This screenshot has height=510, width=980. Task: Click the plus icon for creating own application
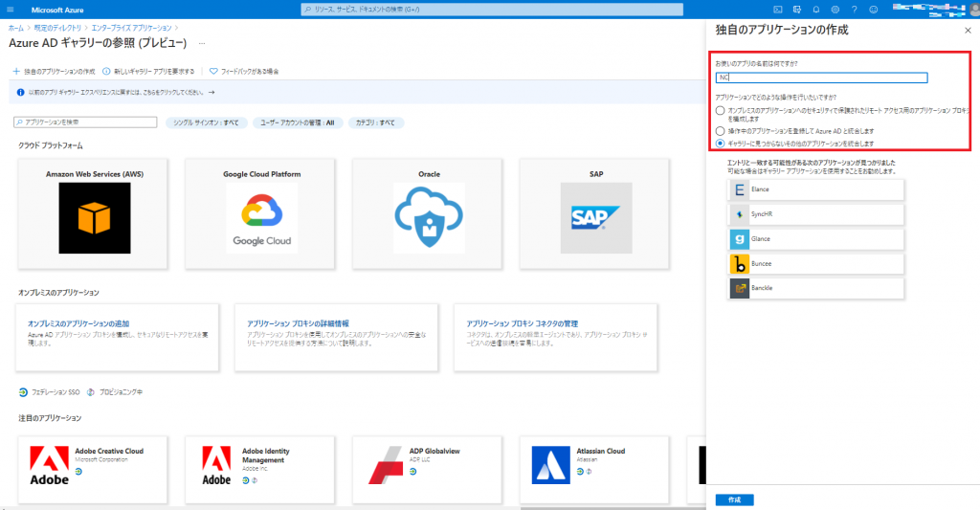click(x=16, y=71)
